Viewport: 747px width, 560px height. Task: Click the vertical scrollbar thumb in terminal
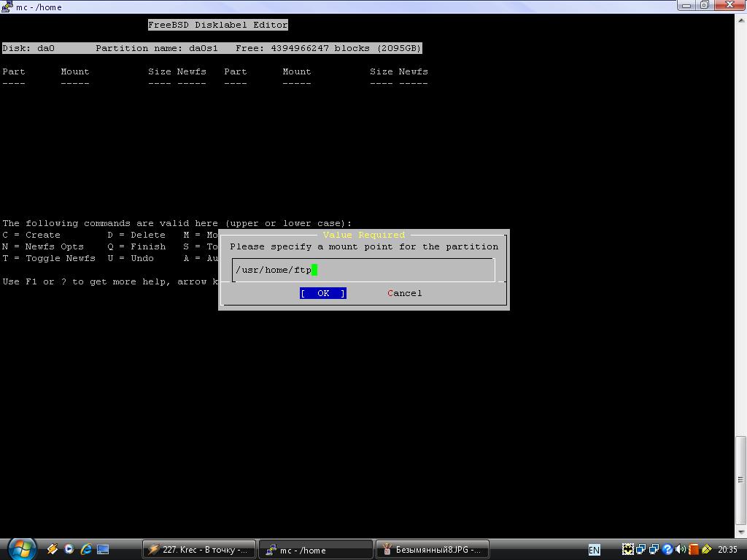(x=740, y=481)
